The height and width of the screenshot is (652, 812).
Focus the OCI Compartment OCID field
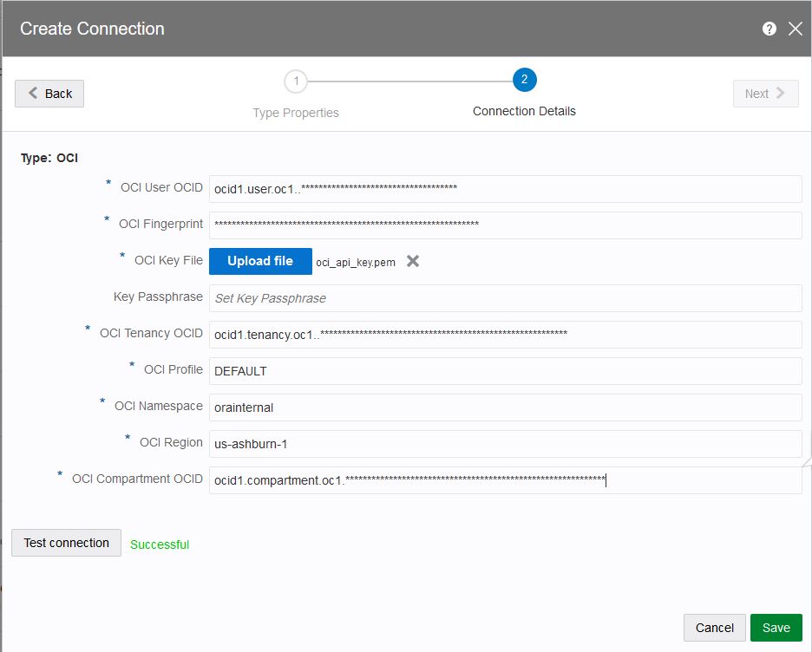[x=505, y=480]
